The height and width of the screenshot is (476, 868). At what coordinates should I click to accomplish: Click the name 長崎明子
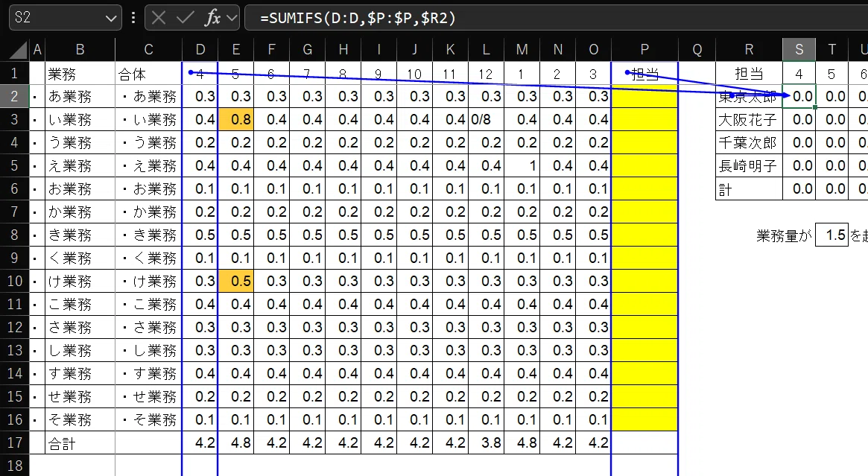coord(747,166)
